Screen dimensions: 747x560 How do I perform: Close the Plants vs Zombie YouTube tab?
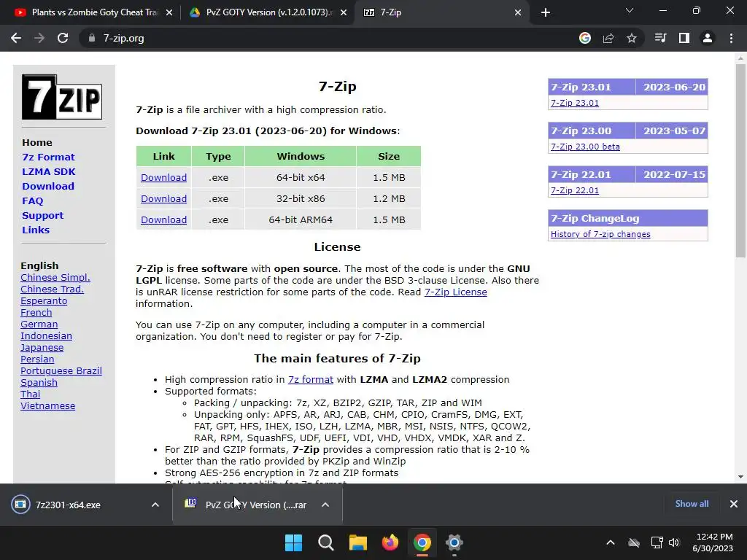point(169,12)
